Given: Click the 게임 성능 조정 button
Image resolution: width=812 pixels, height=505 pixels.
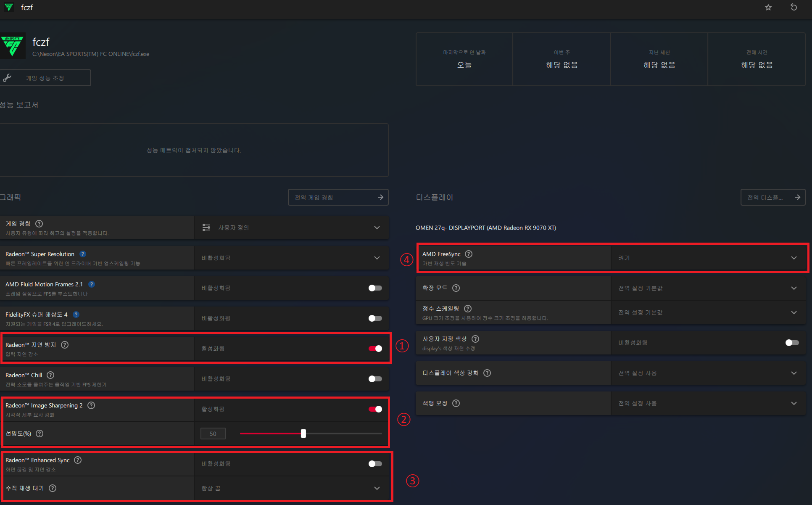Looking at the screenshot, I should [45, 78].
